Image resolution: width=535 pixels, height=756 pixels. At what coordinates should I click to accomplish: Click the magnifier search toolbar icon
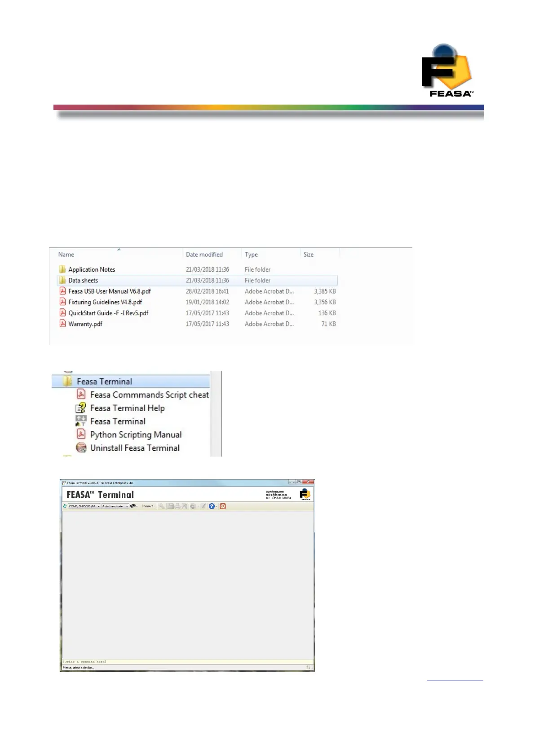pyautogui.click(x=162, y=506)
